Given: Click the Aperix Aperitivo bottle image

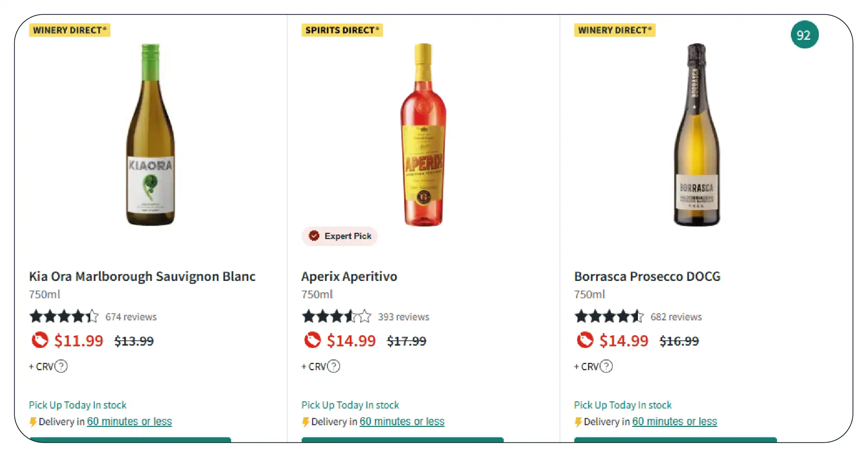Looking at the screenshot, I should 423,135.
